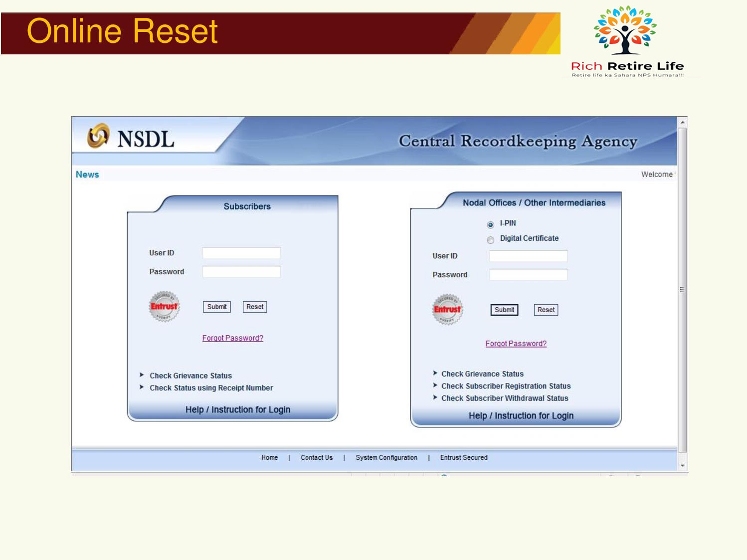Screen dimensions: 747x560
Task: Open System Configuration in footer
Action: point(386,458)
